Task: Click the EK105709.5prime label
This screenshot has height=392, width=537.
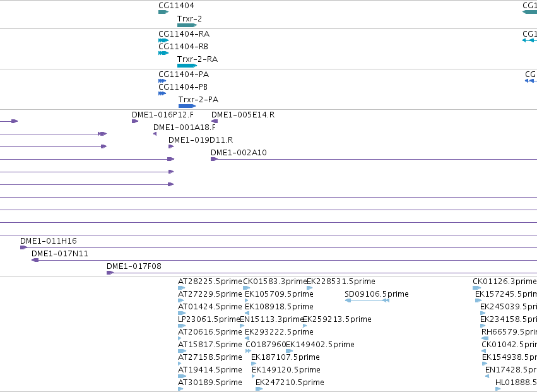Action: tap(279, 294)
